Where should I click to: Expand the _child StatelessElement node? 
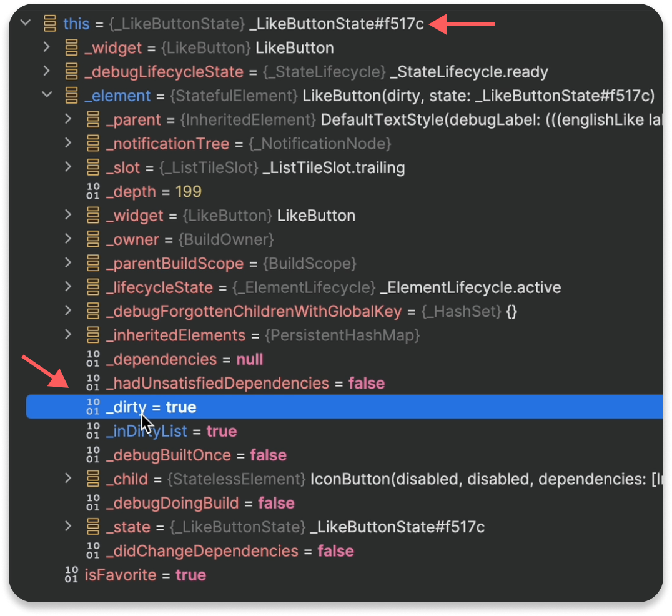pyautogui.click(x=69, y=479)
